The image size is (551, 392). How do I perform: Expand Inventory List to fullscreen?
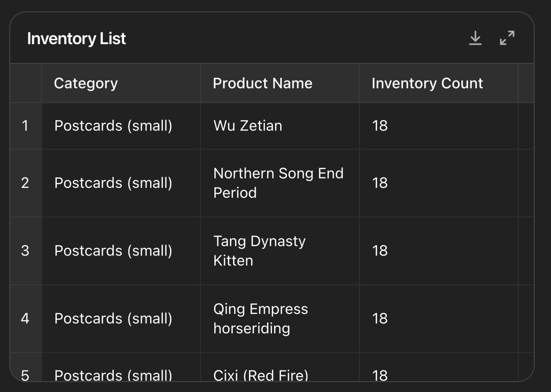(x=507, y=38)
